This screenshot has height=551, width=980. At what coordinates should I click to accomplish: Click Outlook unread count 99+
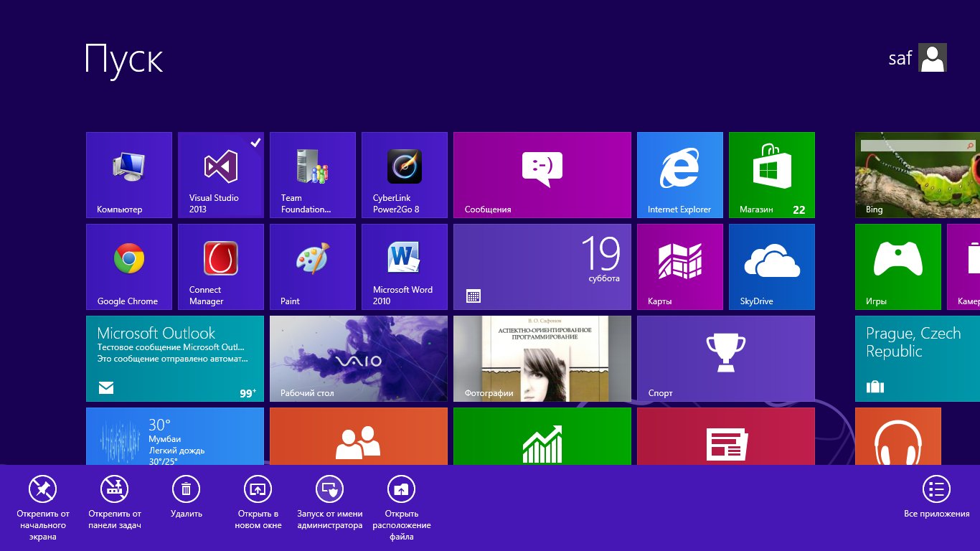coord(248,394)
